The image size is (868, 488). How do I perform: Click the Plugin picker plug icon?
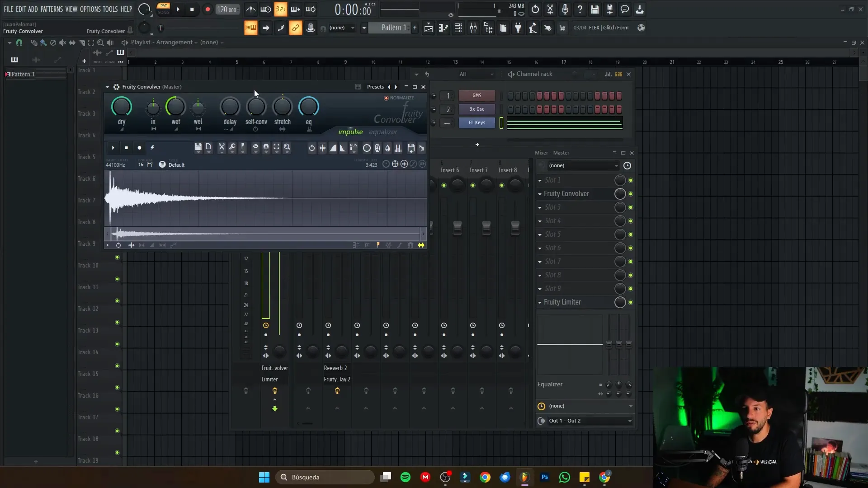tap(518, 28)
